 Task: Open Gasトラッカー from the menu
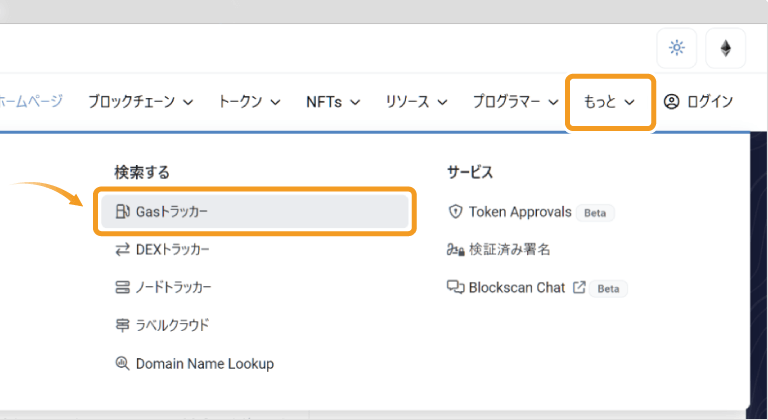pos(255,211)
